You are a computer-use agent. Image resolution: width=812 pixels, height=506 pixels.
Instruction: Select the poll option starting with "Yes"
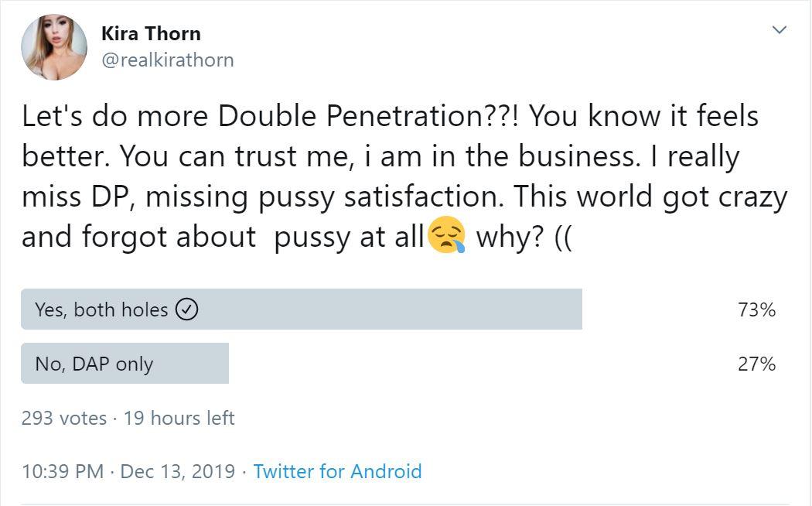click(x=101, y=309)
